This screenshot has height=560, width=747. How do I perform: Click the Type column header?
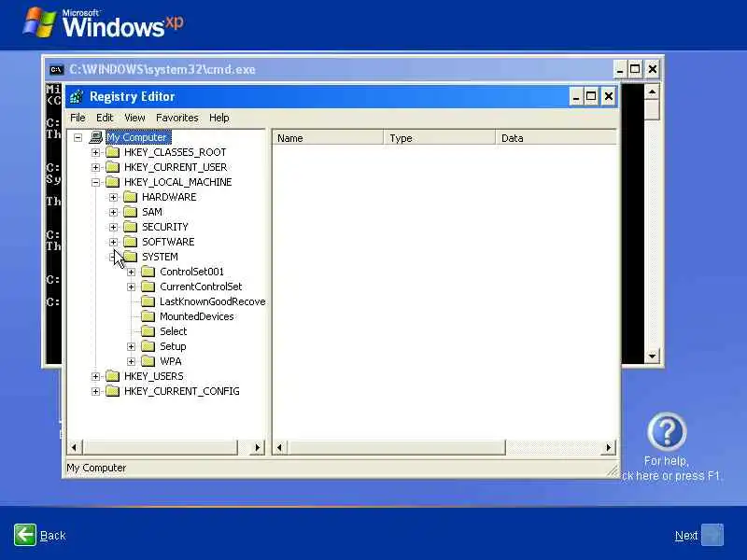click(x=440, y=138)
